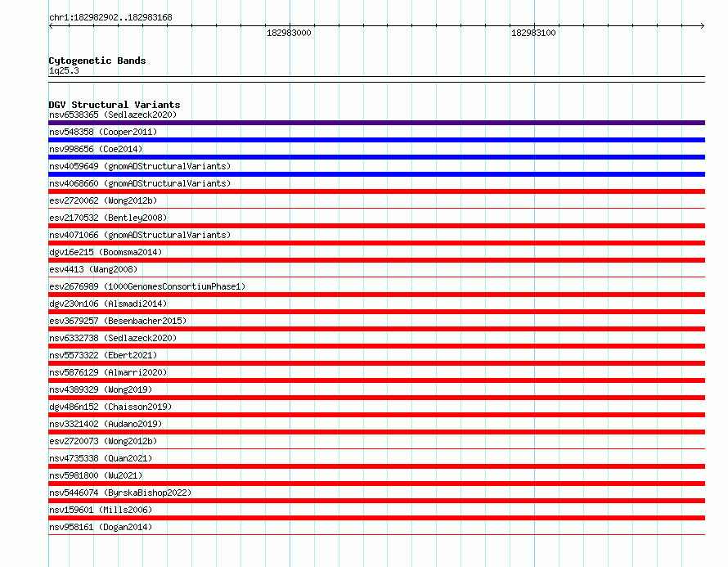Select nsv4735338 (Quan2021) label
This screenshot has width=728, height=567.
(101, 458)
